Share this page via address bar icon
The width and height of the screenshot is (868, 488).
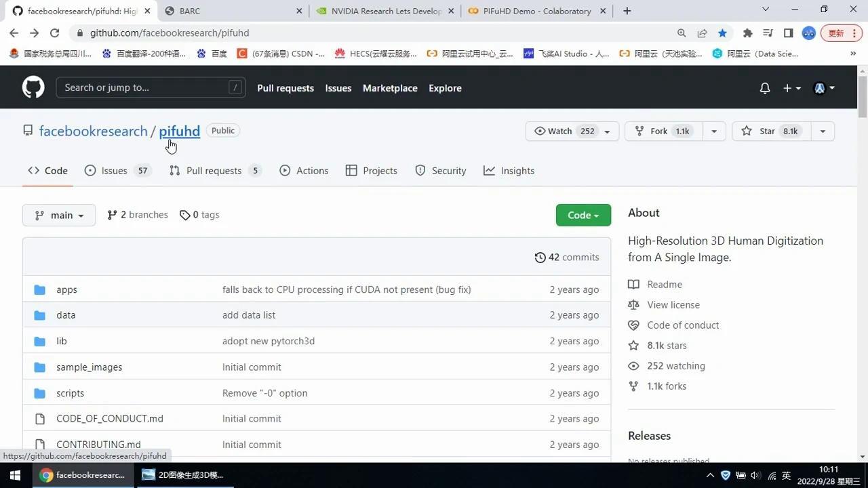[x=703, y=33]
